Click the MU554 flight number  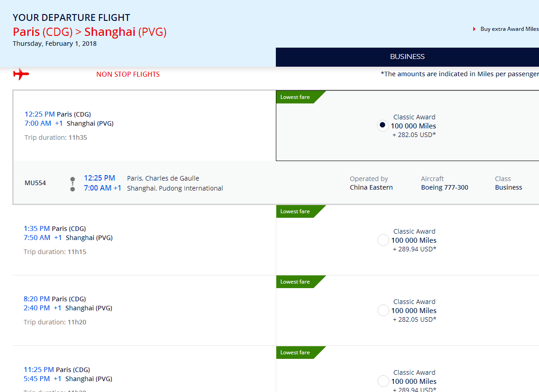click(35, 183)
